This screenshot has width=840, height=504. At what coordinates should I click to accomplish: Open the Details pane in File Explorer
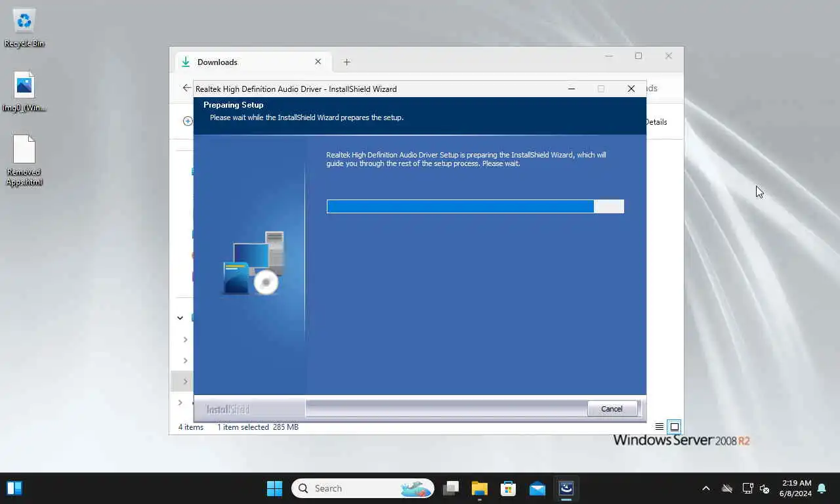656,122
